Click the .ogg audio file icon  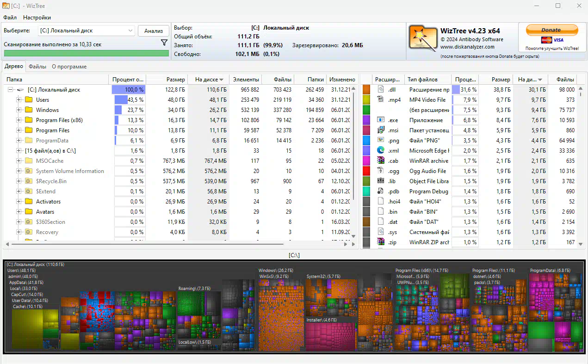click(381, 171)
